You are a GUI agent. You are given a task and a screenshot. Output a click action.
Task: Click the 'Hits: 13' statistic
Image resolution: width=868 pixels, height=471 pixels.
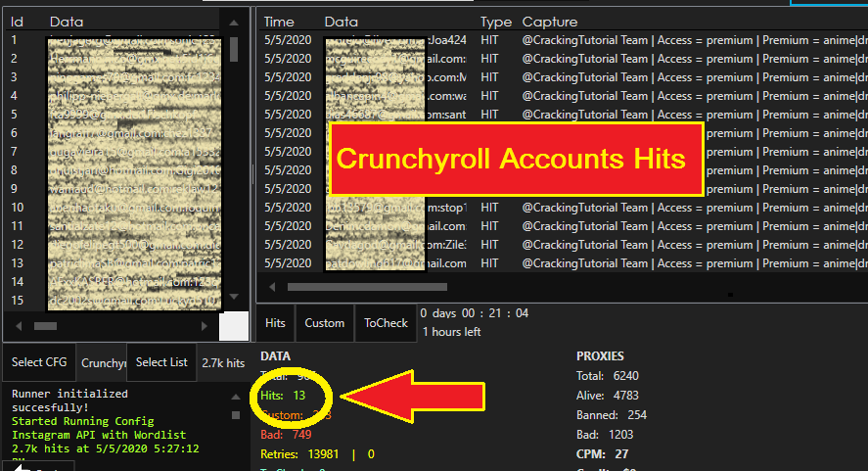(283, 396)
